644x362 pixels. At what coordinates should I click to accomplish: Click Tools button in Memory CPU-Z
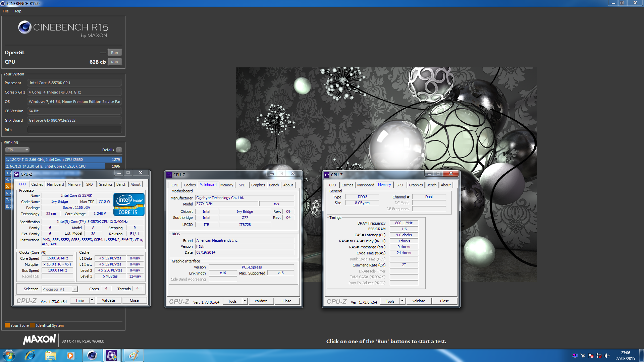(x=390, y=301)
